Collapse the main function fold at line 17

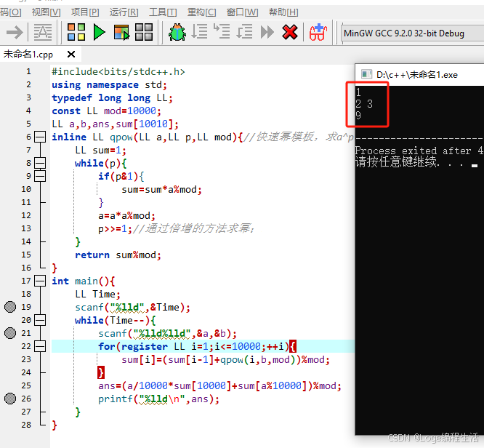coord(40,281)
